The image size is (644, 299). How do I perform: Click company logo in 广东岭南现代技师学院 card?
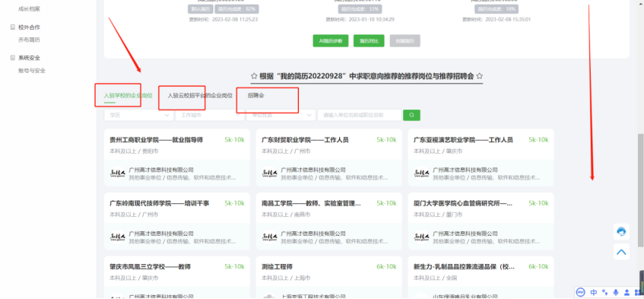point(119,237)
